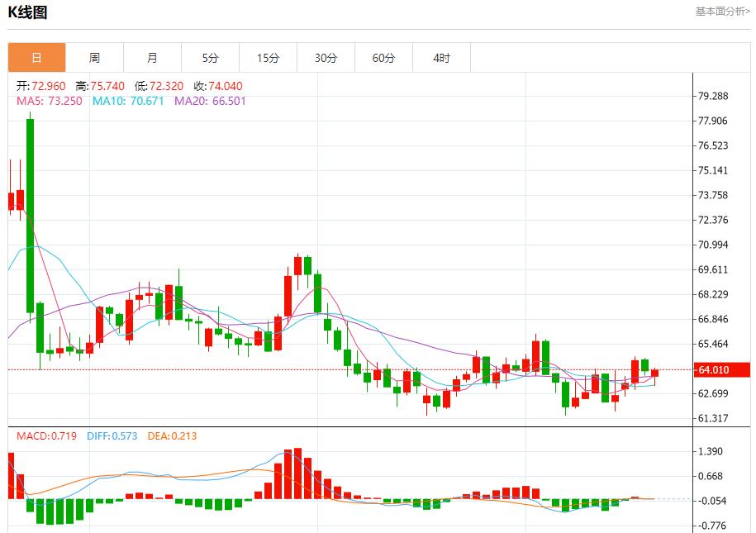Click the 79.288 price axis label
This screenshot has width=756, height=533.
[712, 94]
